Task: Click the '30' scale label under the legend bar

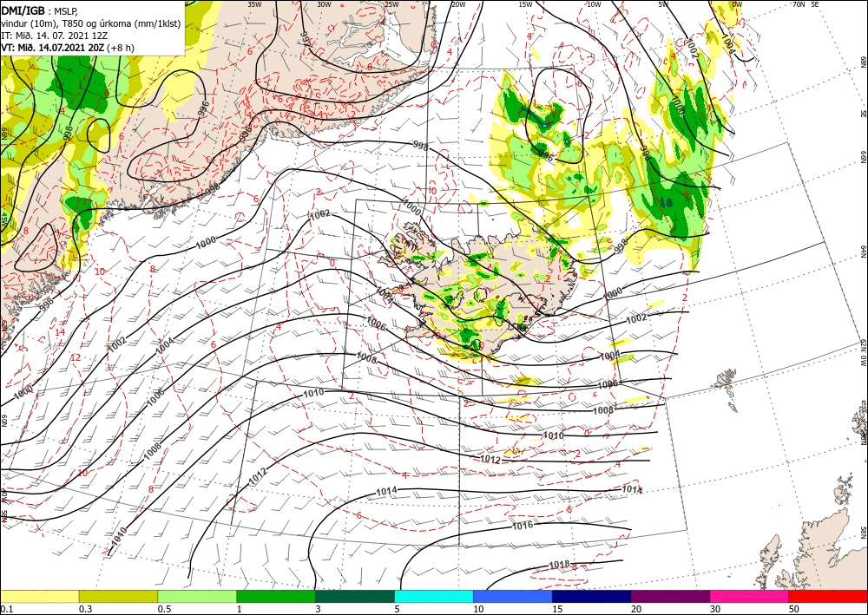Action: click(715, 609)
